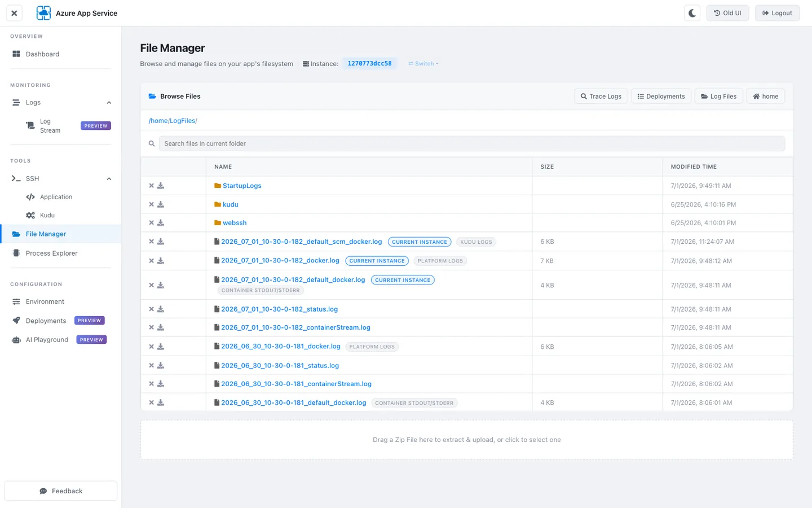Click the search magnifier icon in file browser
Image resolution: width=812 pixels, height=508 pixels.
pos(152,144)
